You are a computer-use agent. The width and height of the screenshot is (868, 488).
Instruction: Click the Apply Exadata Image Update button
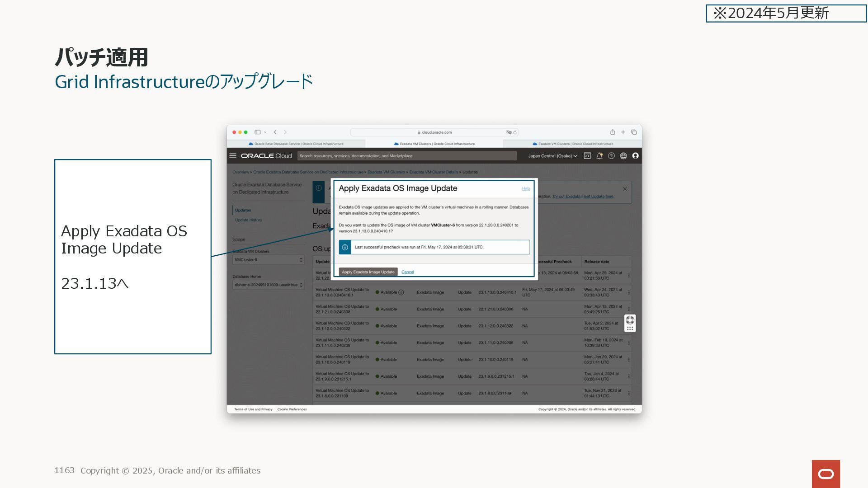[x=368, y=272]
